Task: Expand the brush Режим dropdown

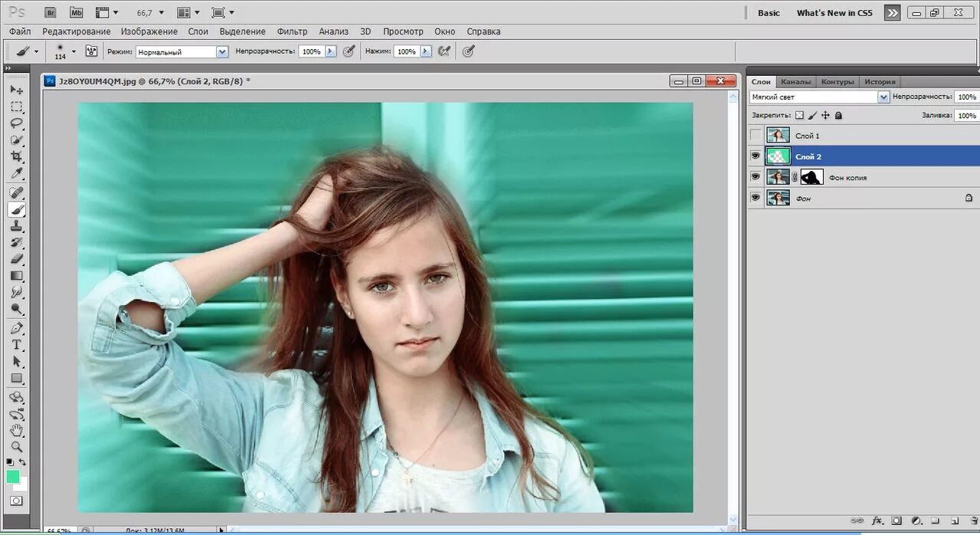Action: (x=222, y=52)
